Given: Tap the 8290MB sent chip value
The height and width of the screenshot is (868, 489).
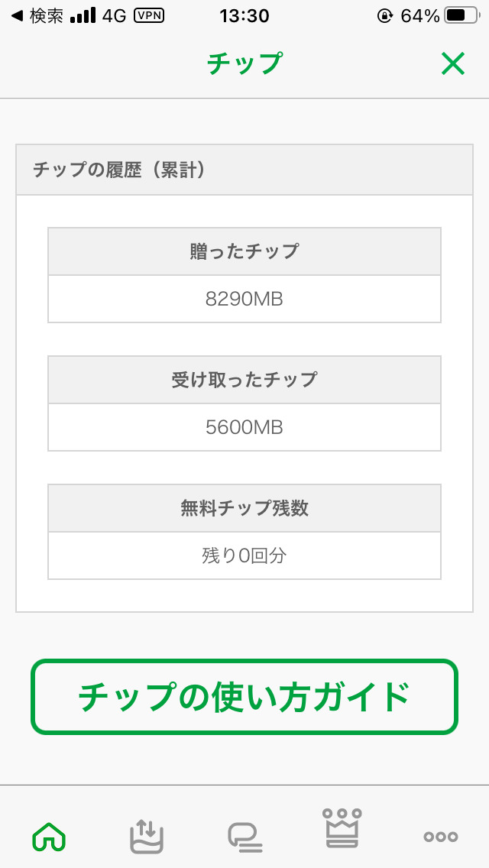Looking at the screenshot, I should click(244, 299).
